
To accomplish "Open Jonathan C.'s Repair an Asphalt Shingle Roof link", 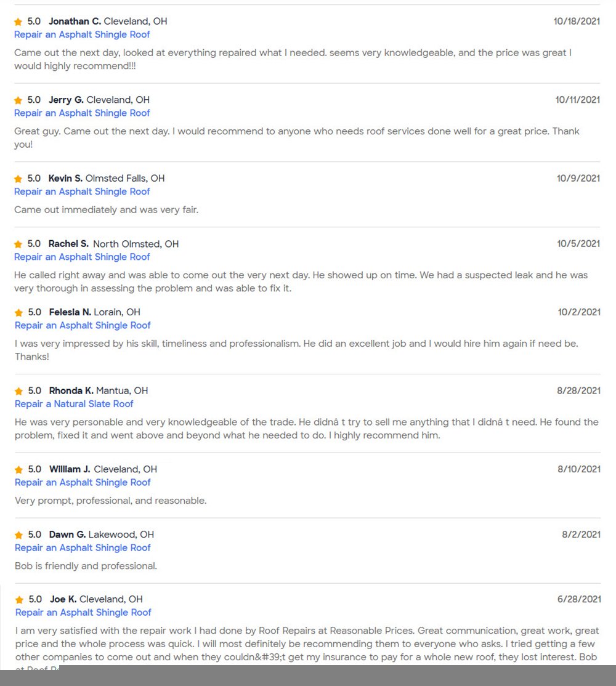I will [x=82, y=34].
